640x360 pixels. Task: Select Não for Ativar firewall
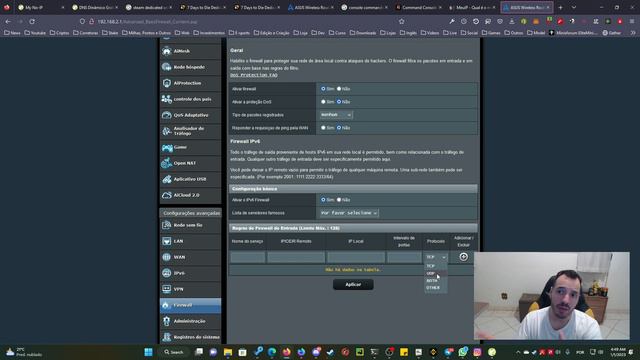(x=339, y=89)
